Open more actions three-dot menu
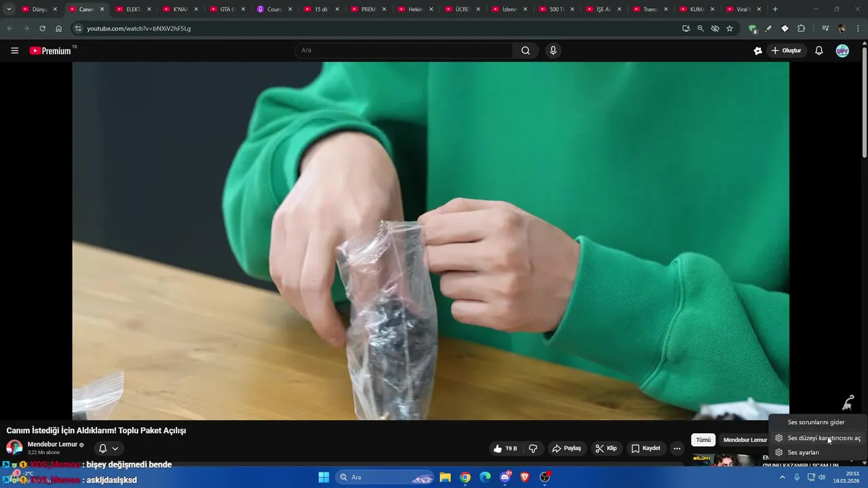This screenshot has width=868, height=488. tap(677, 449)
